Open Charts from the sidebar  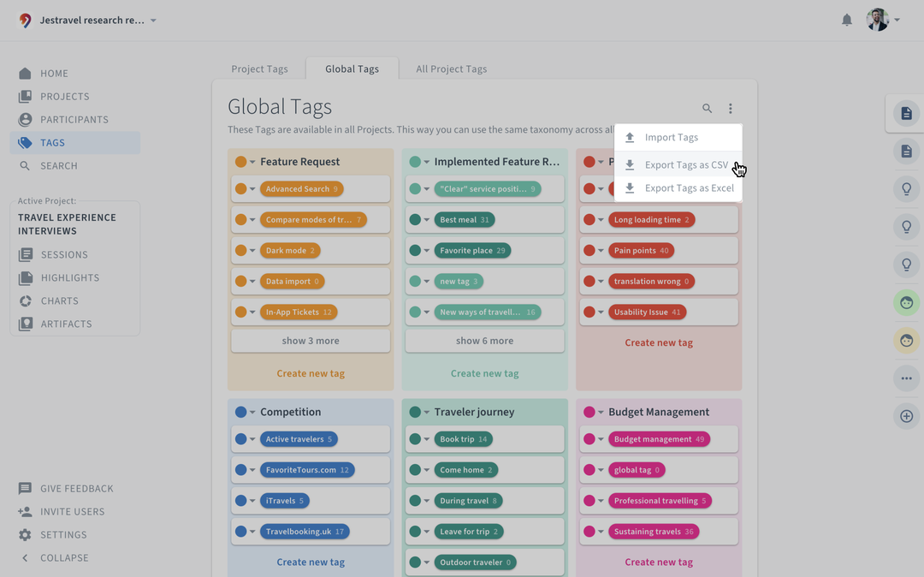tap(58, 301)
